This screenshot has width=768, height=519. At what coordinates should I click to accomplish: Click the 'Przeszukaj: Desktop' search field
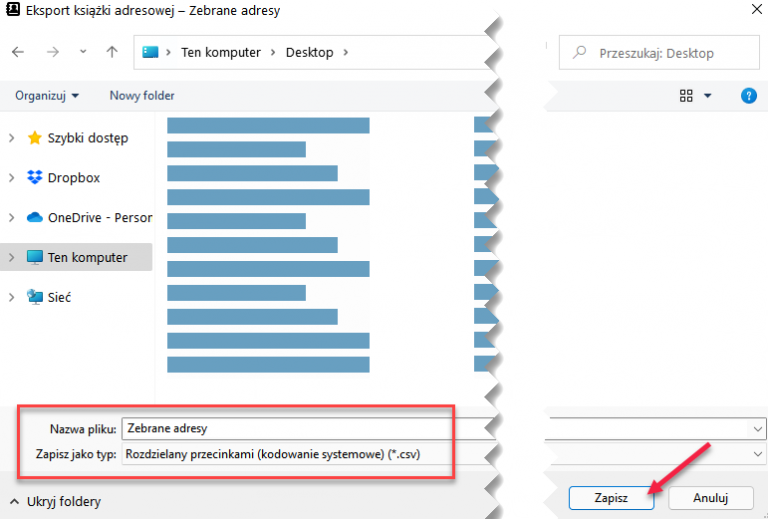[x=659, y=52]
